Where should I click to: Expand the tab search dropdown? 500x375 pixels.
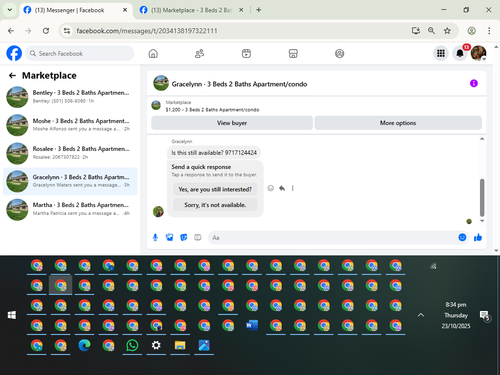point(10,10)
